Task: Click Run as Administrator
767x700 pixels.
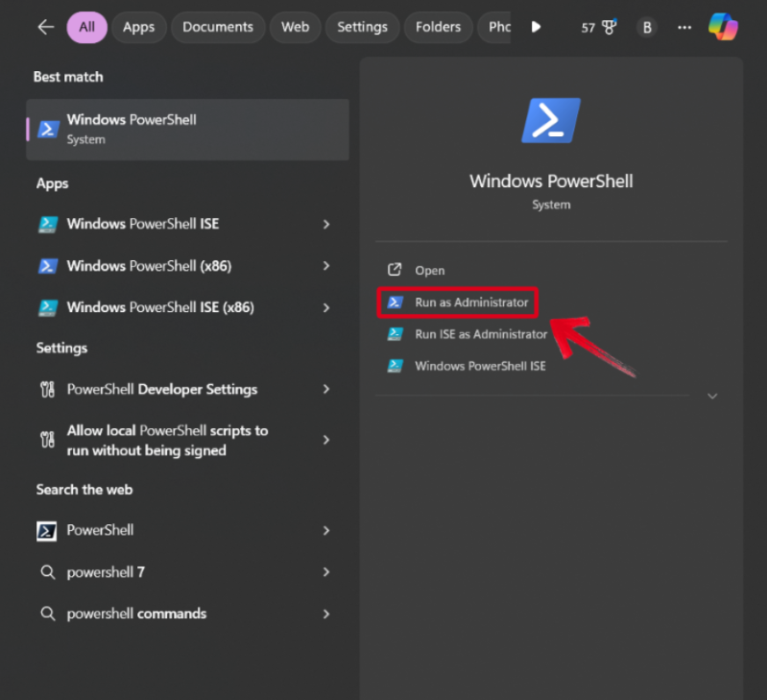Action: (470, 302)
